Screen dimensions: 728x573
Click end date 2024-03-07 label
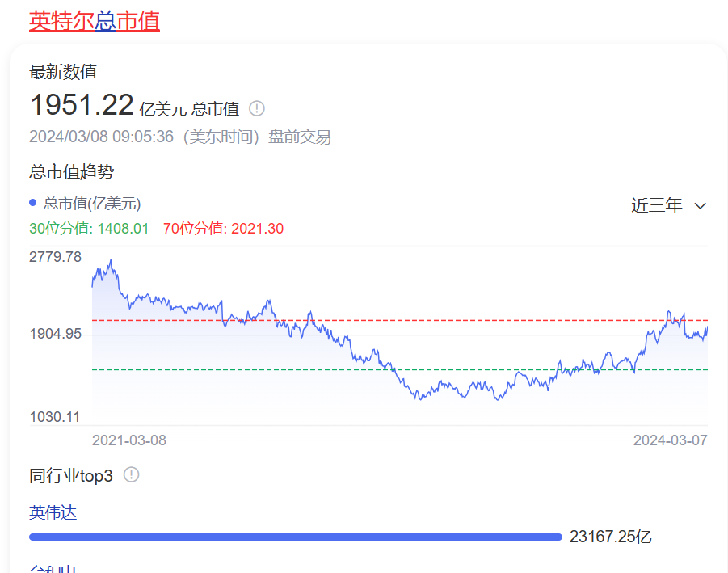671,440
